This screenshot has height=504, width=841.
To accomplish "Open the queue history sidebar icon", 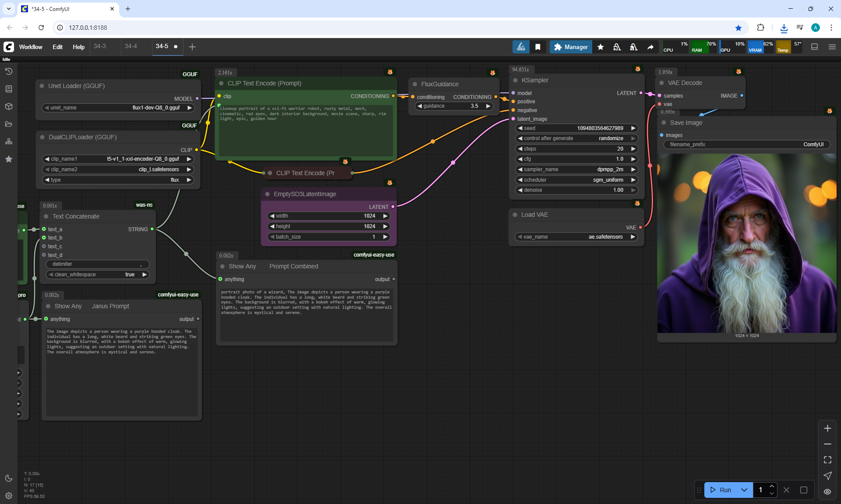I will click(x=9, y=71).
